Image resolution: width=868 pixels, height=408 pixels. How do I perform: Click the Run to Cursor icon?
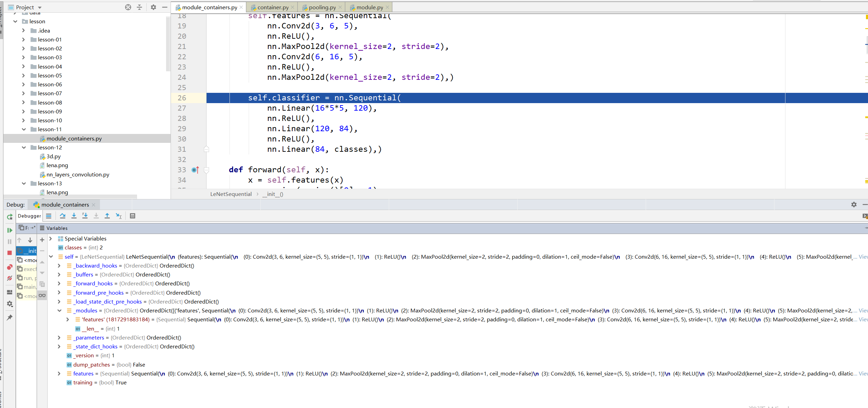[x=119, y=216]
